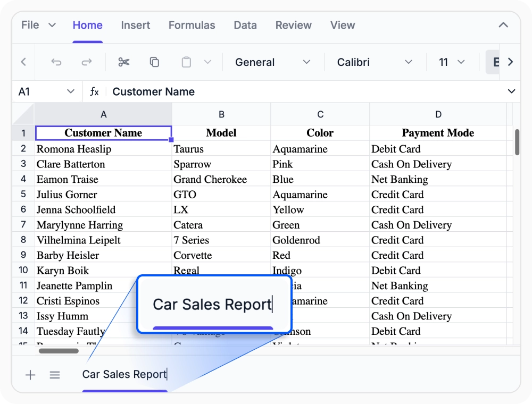Click the Redo arrow icon
This screenshot has height=404, width=532.
tap(87, 62)
